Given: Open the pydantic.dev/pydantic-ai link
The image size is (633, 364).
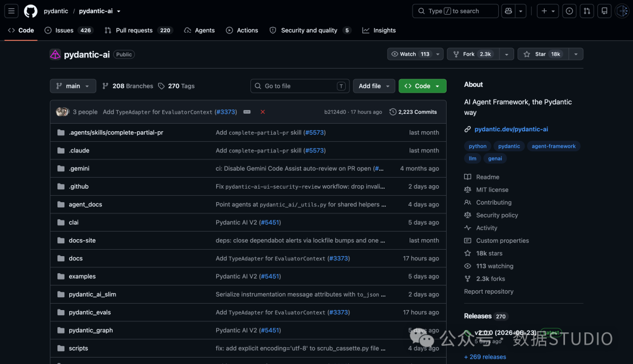Looking at the screenshot, I should pos(511,129).
